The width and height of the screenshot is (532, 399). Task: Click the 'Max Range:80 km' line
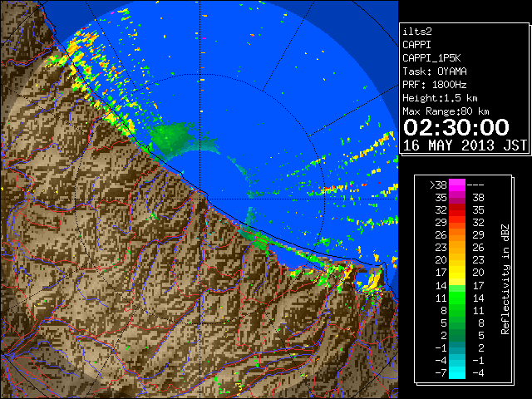[x=446, y=111]
